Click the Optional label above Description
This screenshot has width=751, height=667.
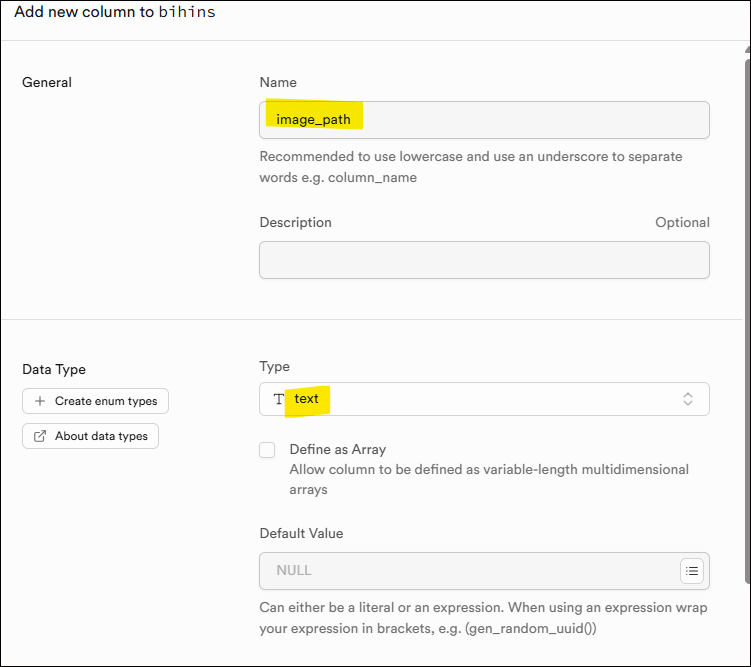pyautogui.click(x=682, y=222)
